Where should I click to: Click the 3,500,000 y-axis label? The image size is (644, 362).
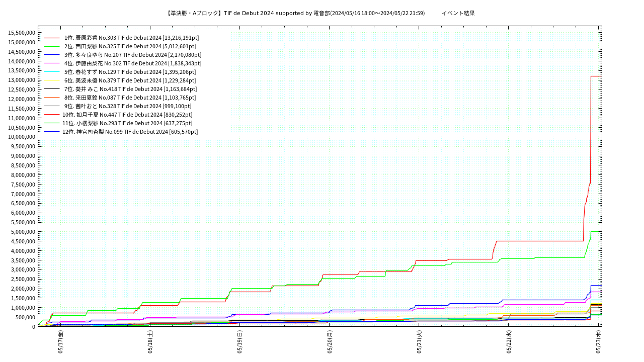[x=23, y=260]
